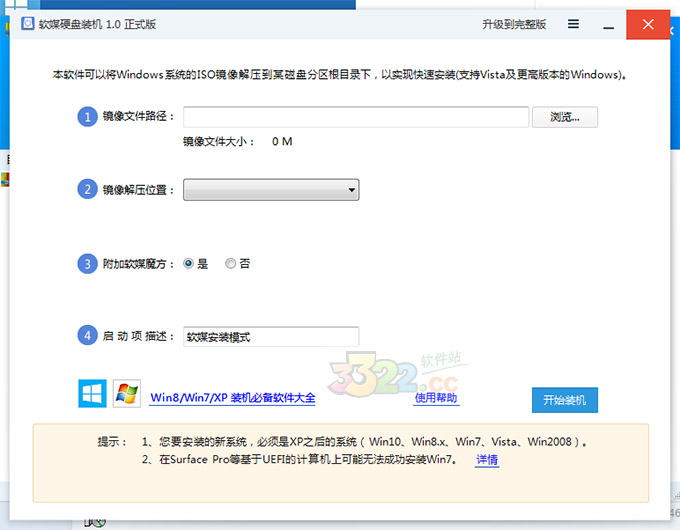This screenshot has height=530, width=680.
Task: Click the 附加软媒魔方 label
Action: (138, 264)
